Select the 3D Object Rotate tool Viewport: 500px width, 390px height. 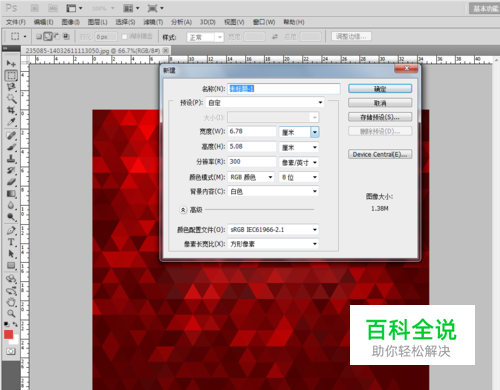tap(11, 279)
